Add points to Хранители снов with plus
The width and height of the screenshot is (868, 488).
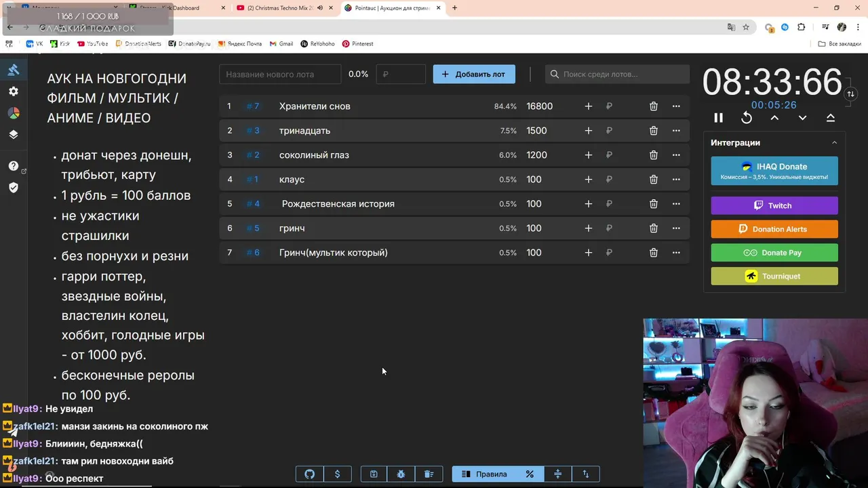[589, 106]
